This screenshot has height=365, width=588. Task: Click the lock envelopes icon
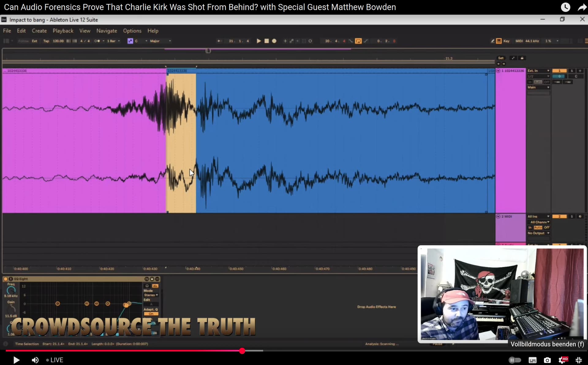(522, 58)
